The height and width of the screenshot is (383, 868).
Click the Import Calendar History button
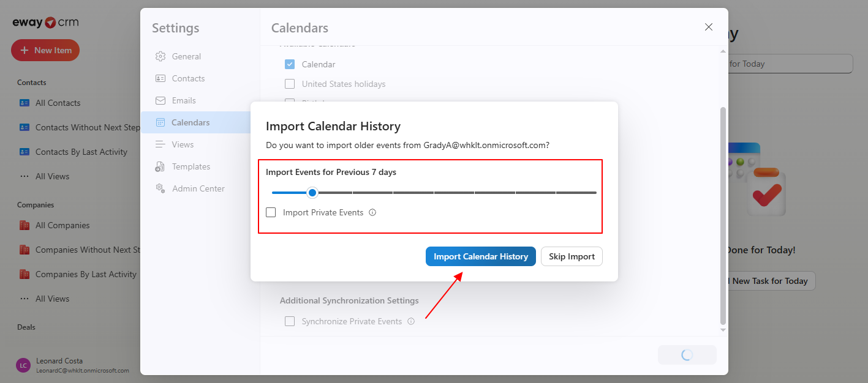coord(481,256)
